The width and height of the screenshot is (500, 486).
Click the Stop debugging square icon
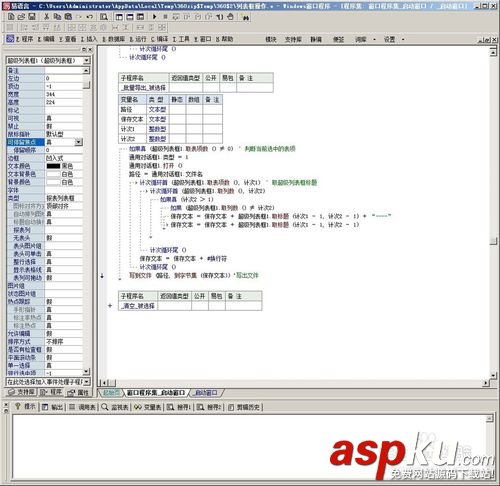(x=165, y=16)
